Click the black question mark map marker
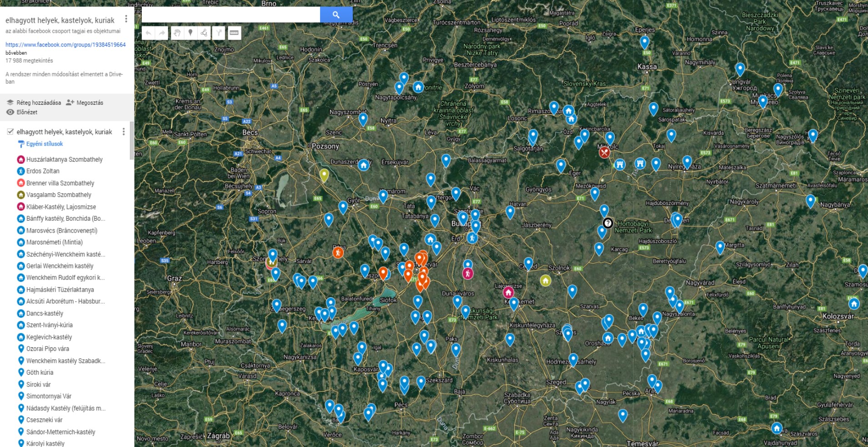This screenshot has width=868, height=447. 608,223
